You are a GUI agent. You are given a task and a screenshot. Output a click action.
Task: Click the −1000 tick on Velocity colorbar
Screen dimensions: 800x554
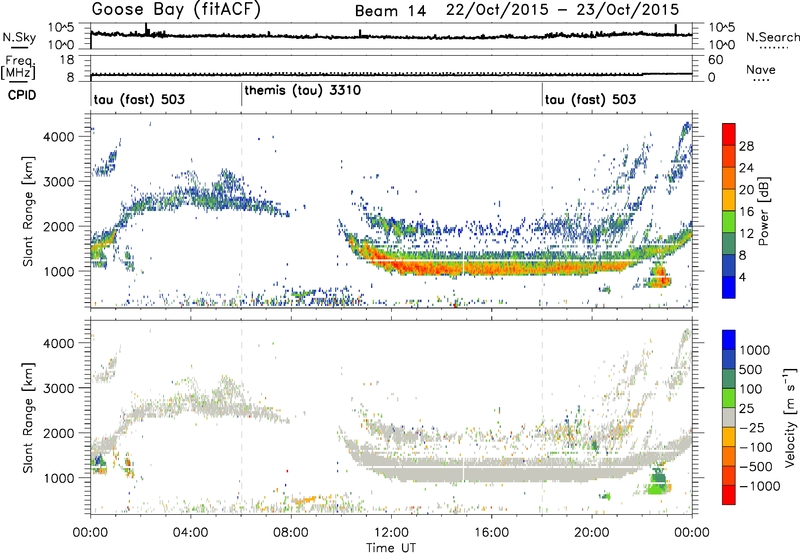pyautogui.click(x=760, y=486)
